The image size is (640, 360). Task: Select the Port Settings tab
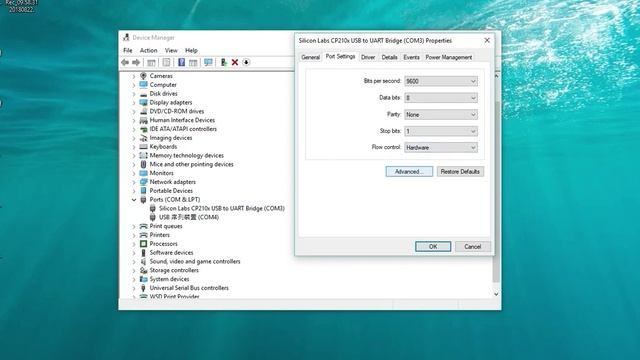[340, 57]
